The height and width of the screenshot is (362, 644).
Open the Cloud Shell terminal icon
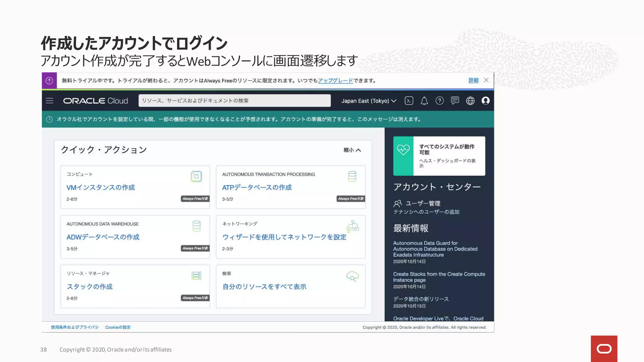point(409,101)
